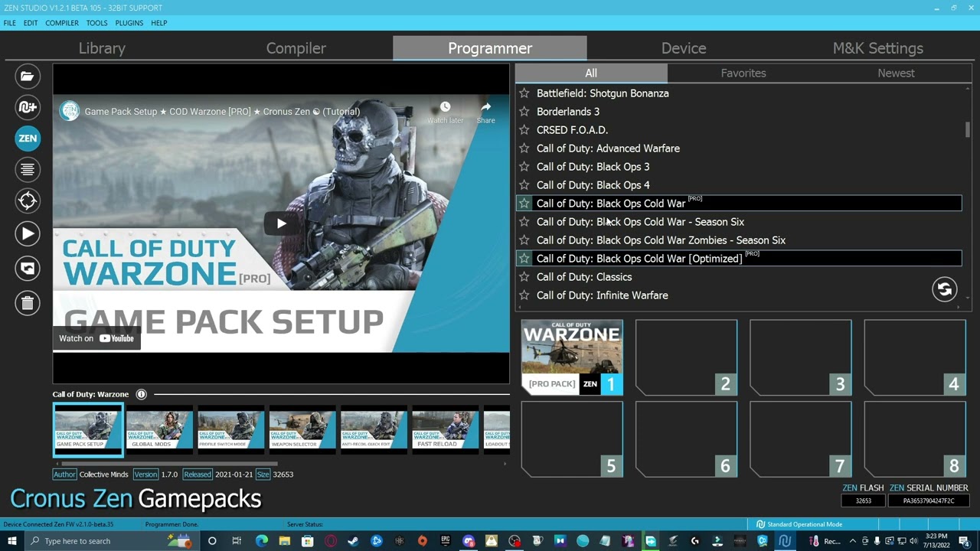This screenshot has height=551, width=980.
Task: Toggle star for Black Ops Cold War [PRO]
Action: (524, 204)
